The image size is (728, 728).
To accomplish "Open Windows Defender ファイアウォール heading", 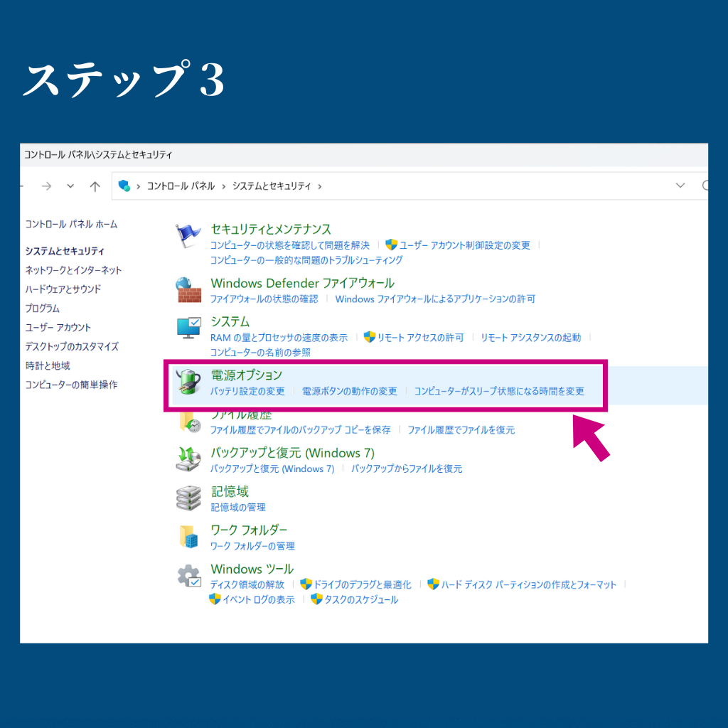I will [x=303, y=283].
